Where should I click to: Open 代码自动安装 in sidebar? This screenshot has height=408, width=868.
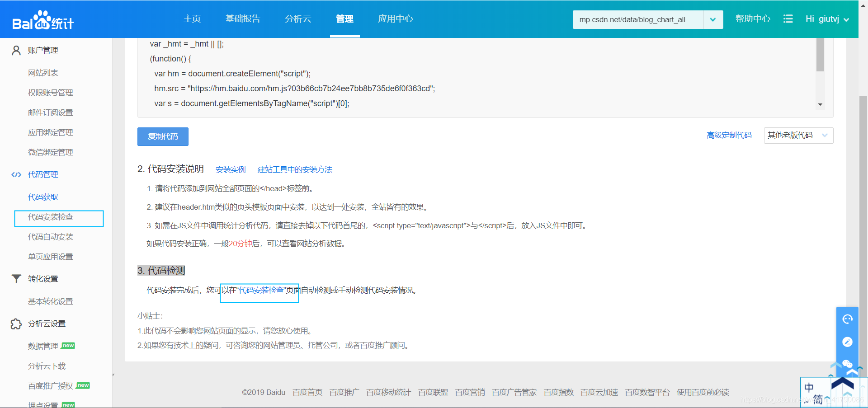tap(51, 237)
